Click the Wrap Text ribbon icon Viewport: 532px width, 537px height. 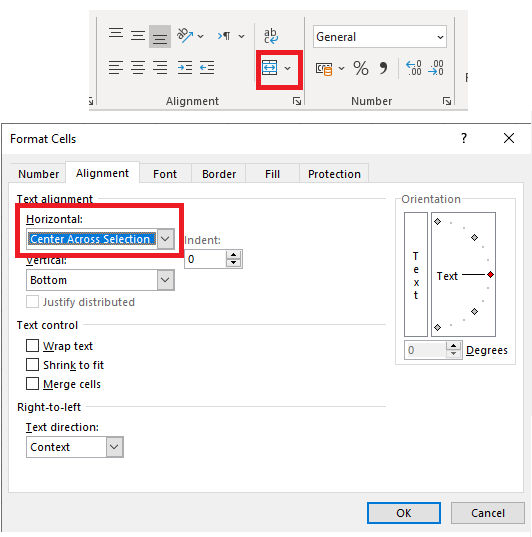(271, 36)
